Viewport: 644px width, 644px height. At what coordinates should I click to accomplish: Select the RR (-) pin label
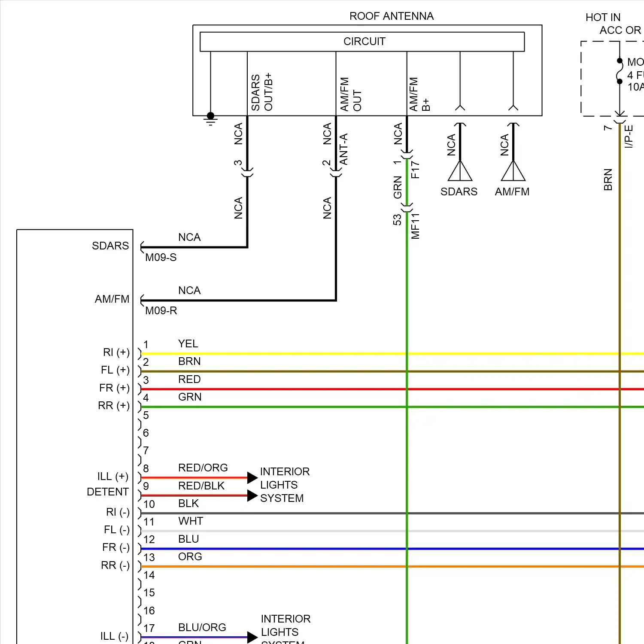(115, 565)
